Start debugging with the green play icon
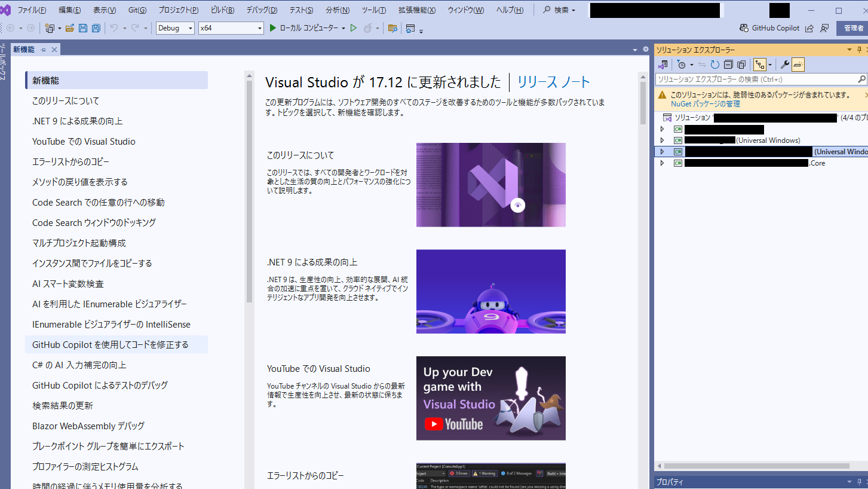 (x=273, y=28)
